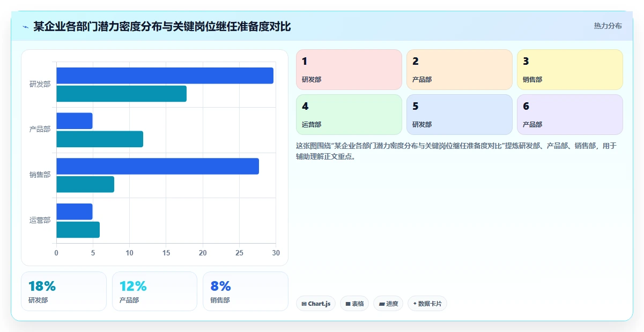Click the Chart.js tag chip
The width and height of the screenshot is (644, 332).
[x=316, y=304]
